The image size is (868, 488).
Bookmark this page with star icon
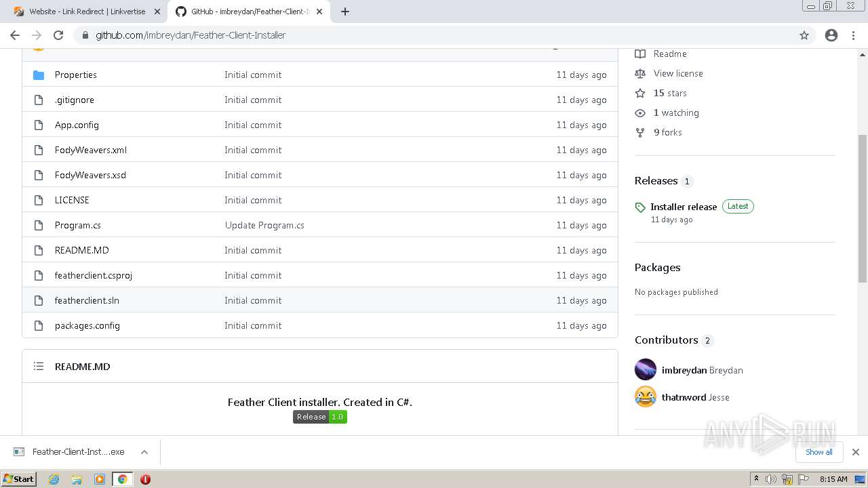pos(804,35)
